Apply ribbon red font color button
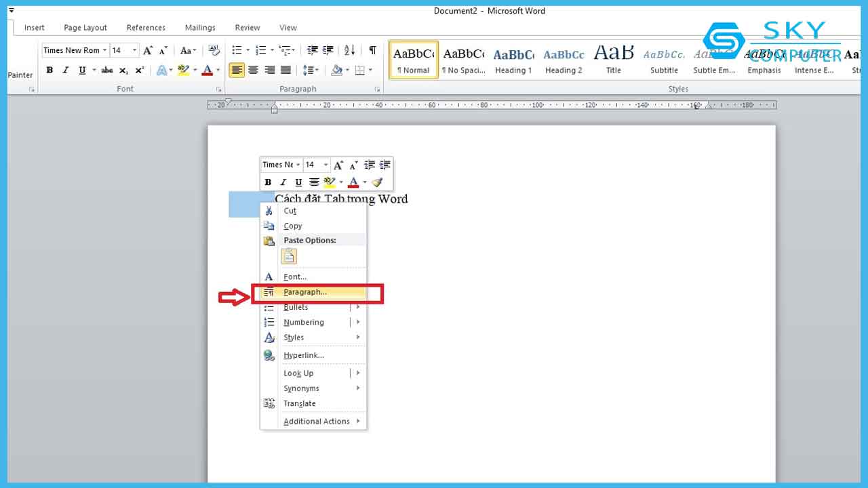Viewport: 868px width, 488px height. 208,70
